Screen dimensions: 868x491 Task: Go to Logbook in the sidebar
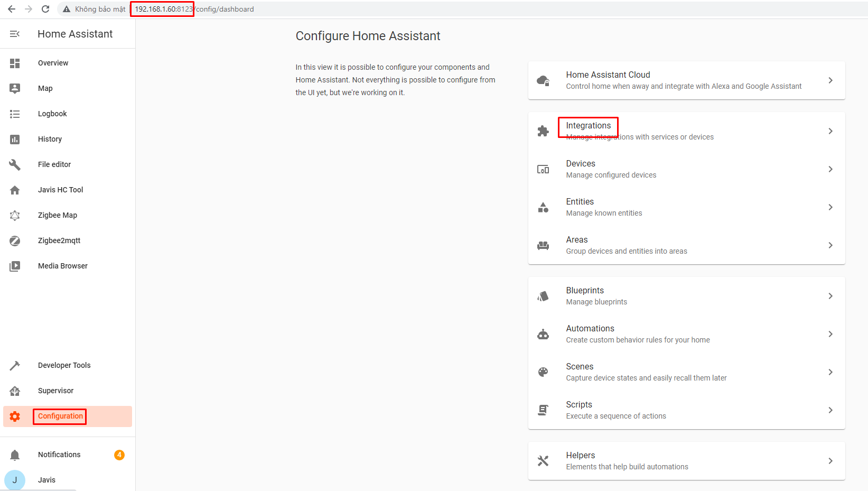68,114
